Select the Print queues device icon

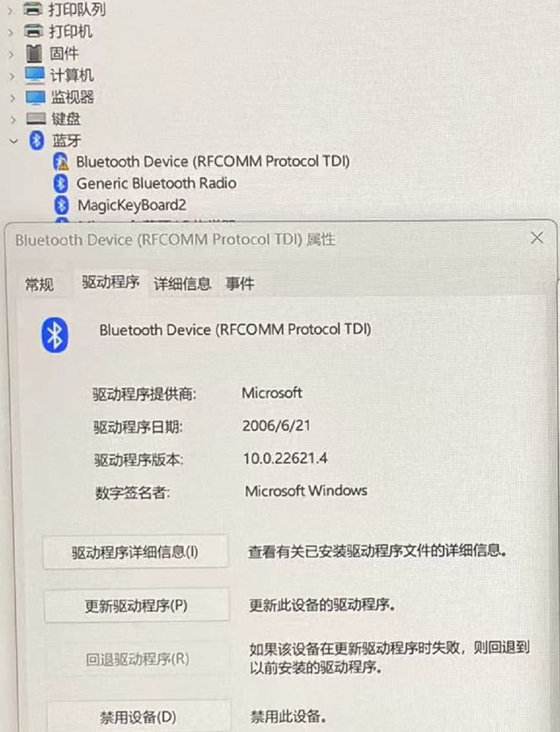(35, 9)
